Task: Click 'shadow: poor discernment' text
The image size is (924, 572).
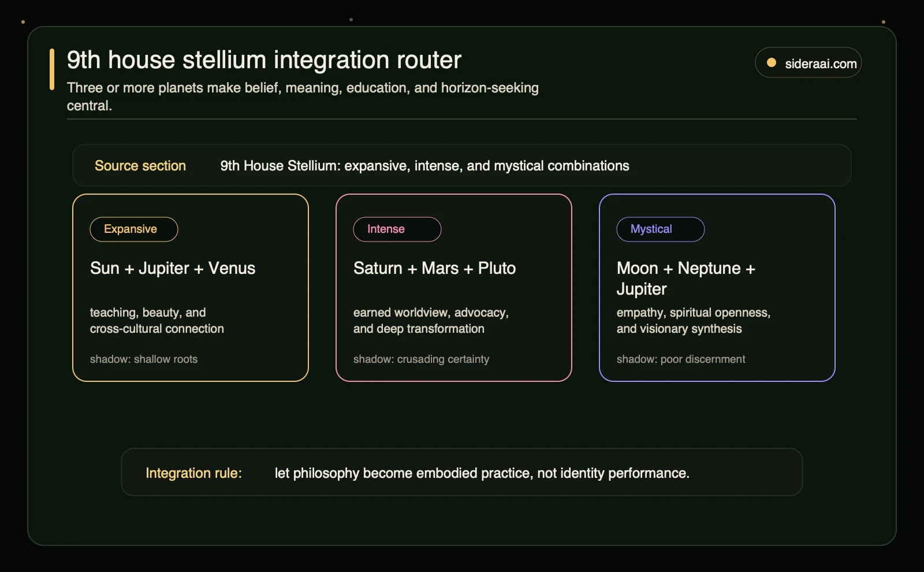Action: point(681,359)
